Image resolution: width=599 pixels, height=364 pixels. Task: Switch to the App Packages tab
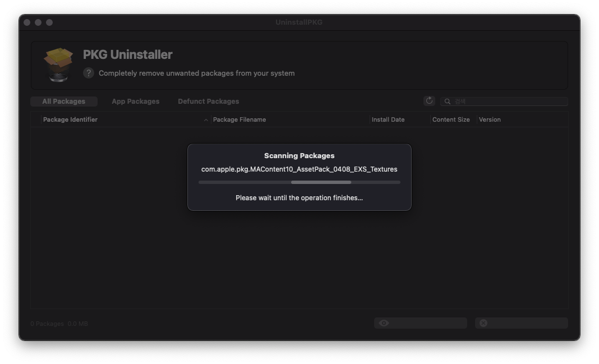click(x=136, y=101)
